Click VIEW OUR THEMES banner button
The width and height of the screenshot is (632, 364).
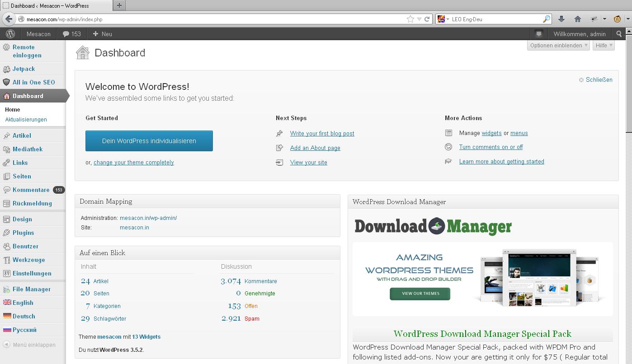tap(420, 294)
